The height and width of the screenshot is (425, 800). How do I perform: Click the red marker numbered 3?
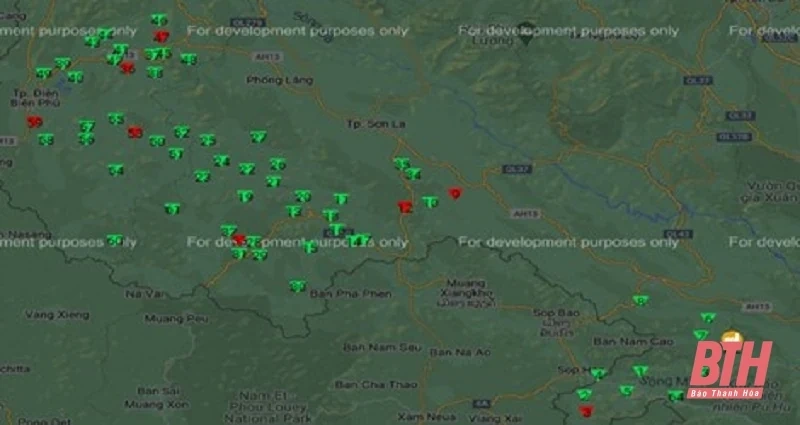tap(587, 410)
